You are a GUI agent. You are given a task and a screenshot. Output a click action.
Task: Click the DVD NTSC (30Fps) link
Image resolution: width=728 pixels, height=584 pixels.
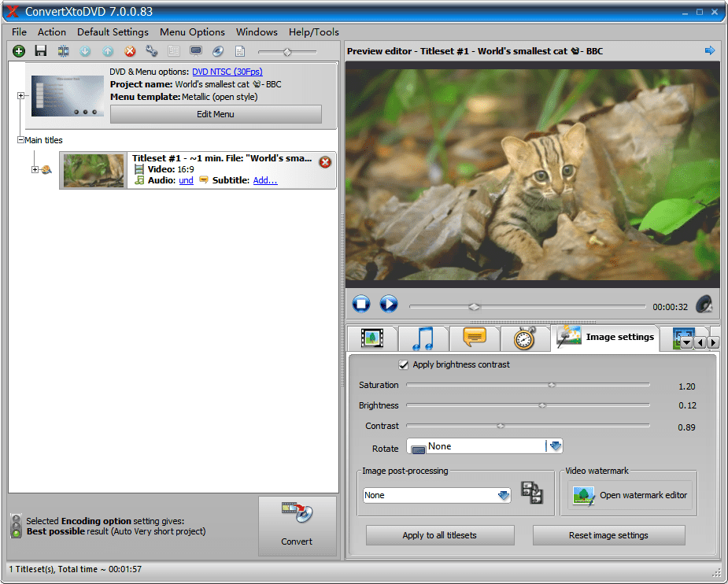(227, 72)
